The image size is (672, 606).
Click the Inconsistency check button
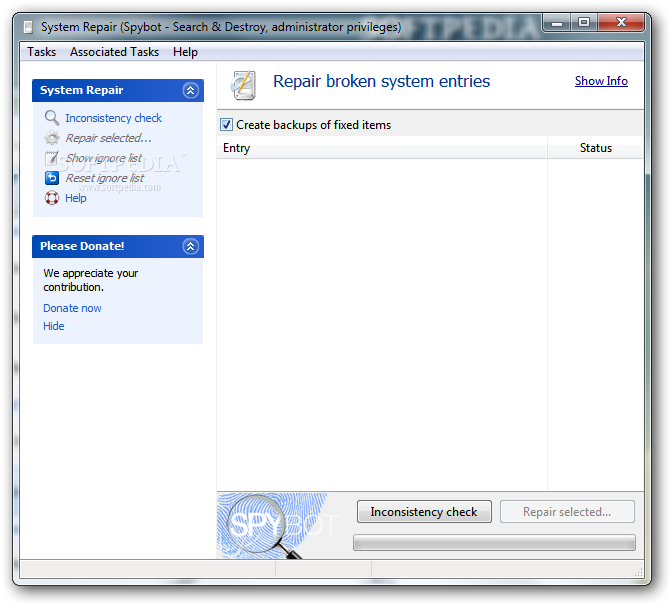(424, 512)
